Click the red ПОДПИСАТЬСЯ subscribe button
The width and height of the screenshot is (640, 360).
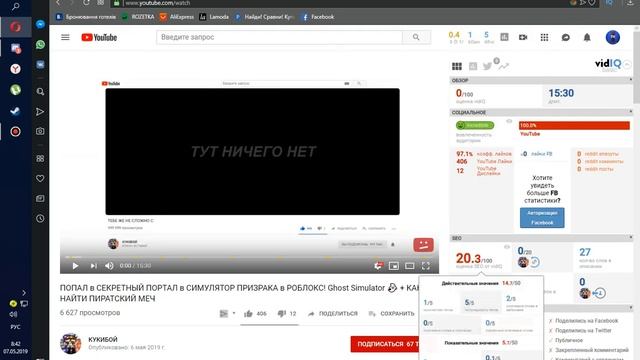(384, 344)
